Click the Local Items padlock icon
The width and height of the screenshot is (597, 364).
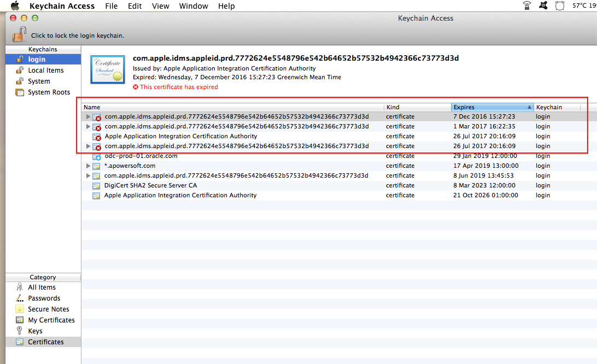point(20,71)
